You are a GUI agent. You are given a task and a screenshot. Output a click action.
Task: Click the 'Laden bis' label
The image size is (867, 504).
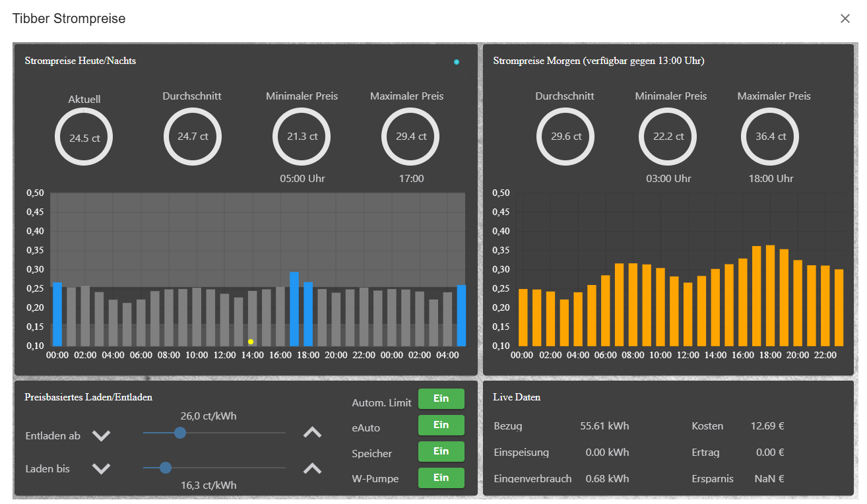pyautogui.click(x=48, y=469)
